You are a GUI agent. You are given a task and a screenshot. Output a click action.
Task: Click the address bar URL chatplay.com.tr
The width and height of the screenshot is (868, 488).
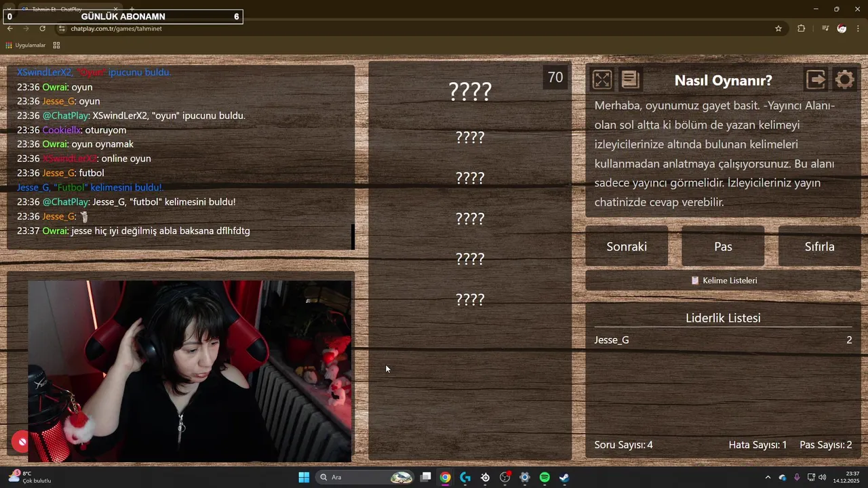(116, 28)
